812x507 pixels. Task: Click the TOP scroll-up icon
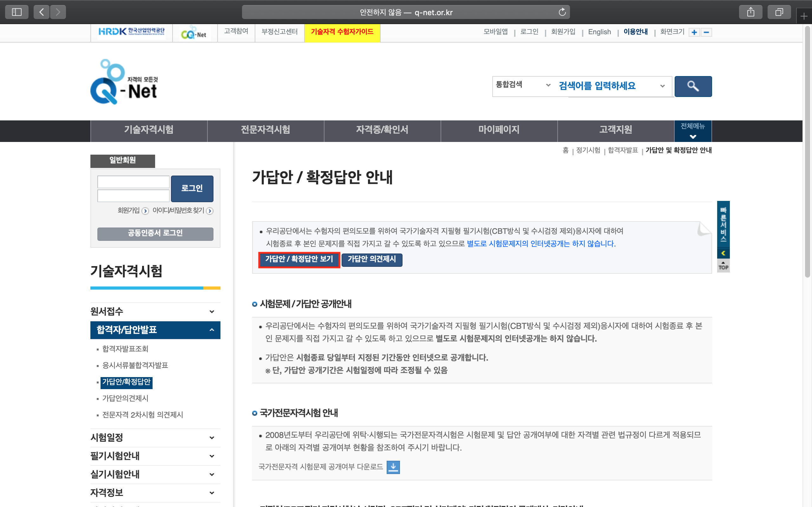tap(723, 266)
